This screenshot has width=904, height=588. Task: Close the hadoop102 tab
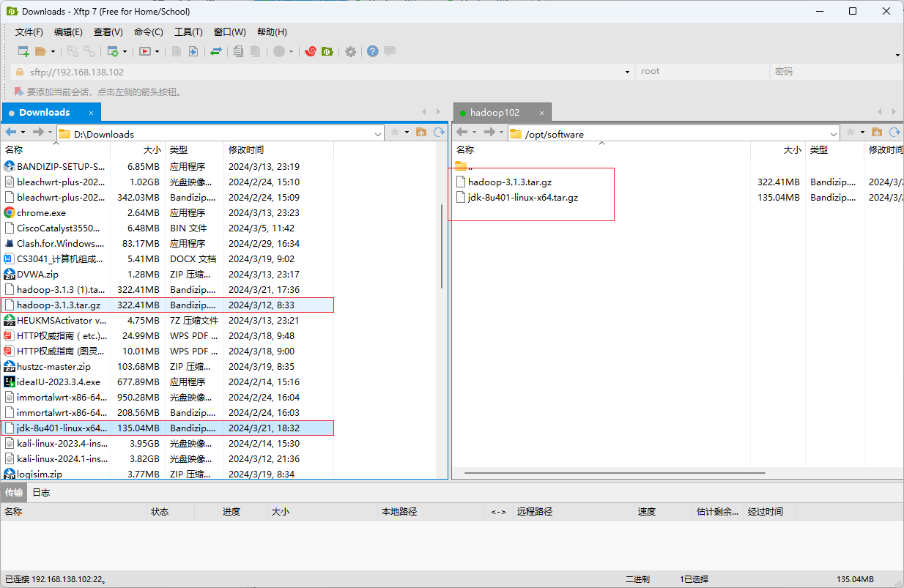(x=542, y=113)
